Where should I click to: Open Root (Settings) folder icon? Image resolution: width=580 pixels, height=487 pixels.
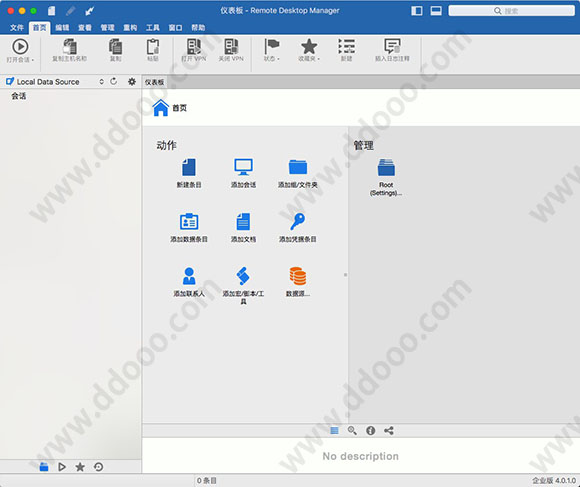(x=386, y=167)
